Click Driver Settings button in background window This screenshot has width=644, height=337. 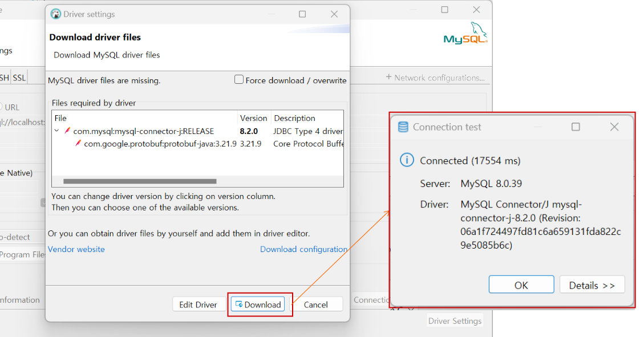455,320
